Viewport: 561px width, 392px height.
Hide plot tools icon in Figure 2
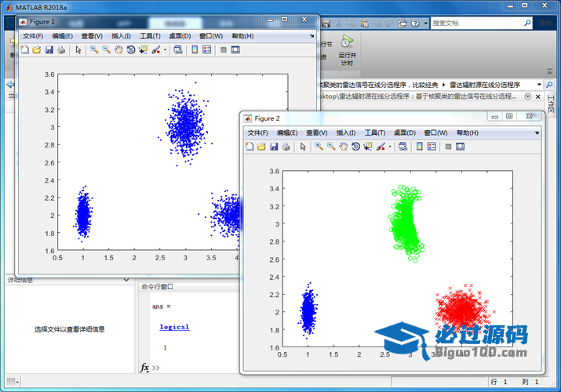click(448, 147)
